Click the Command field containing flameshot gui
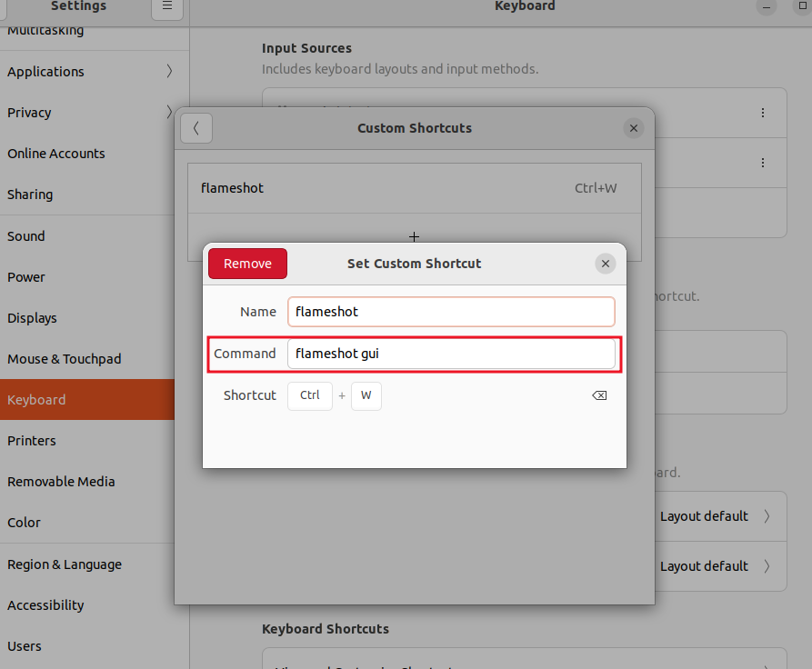This screenshot has width=812, height=669. tap(451, 354)
